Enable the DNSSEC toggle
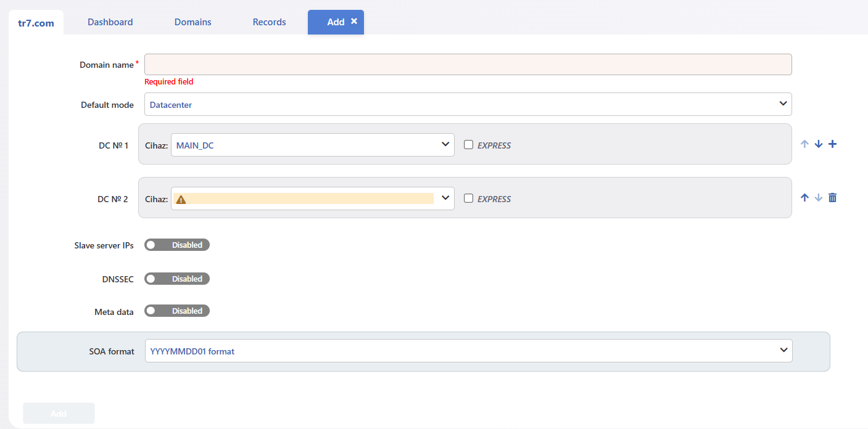This screenshot has height=429, width=868. tap(177, 279)
